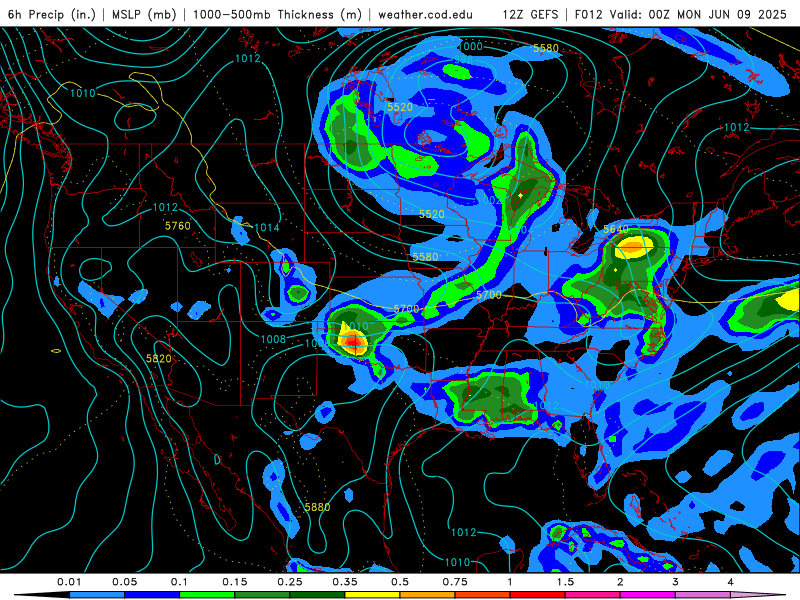Click the 0.35 legend value
This screenshot has width=800, height=600.
(x=345, y=582)
